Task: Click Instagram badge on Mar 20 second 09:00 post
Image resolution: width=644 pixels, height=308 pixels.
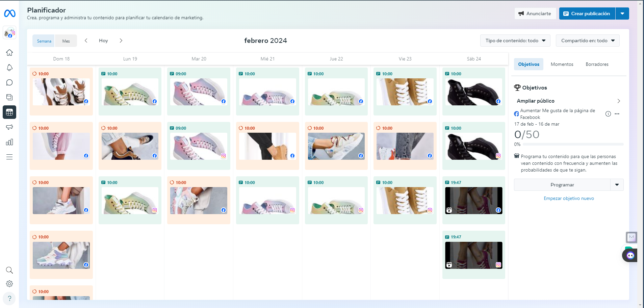Action: (224, 156)
